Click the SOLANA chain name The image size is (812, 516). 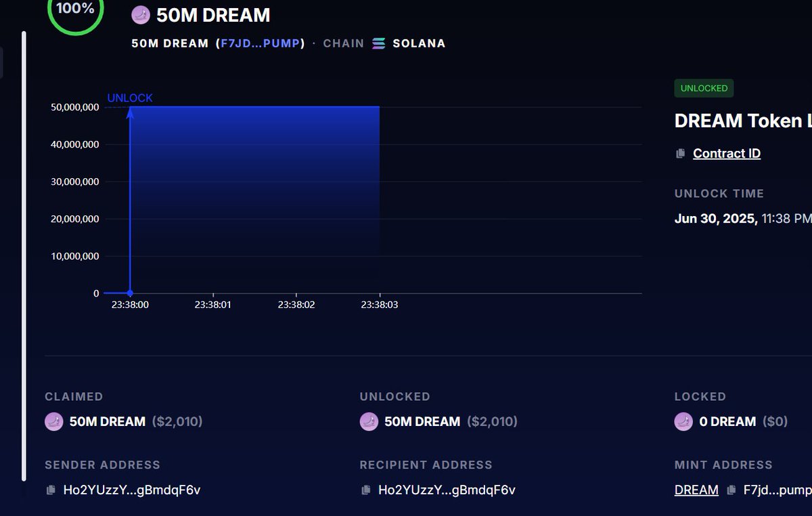[419, 43]
